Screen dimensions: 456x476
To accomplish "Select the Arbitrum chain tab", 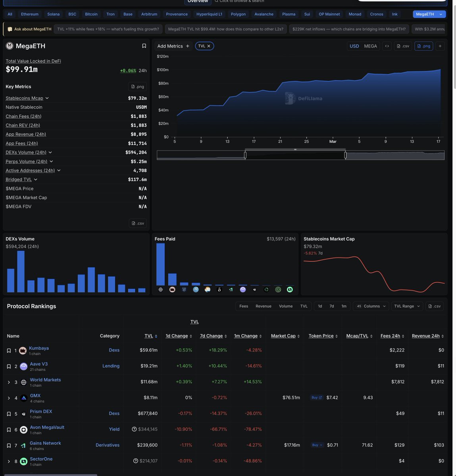I will (149, 14).
